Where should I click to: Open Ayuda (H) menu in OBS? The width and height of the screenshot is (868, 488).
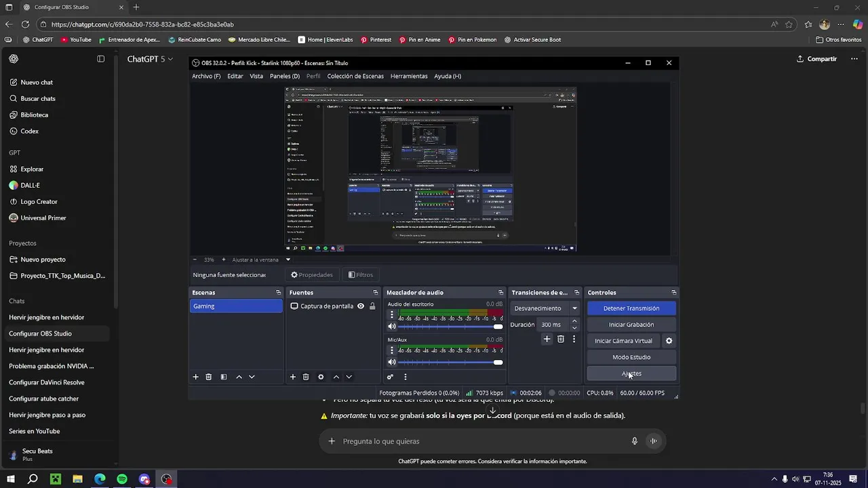tap(448, 76)
